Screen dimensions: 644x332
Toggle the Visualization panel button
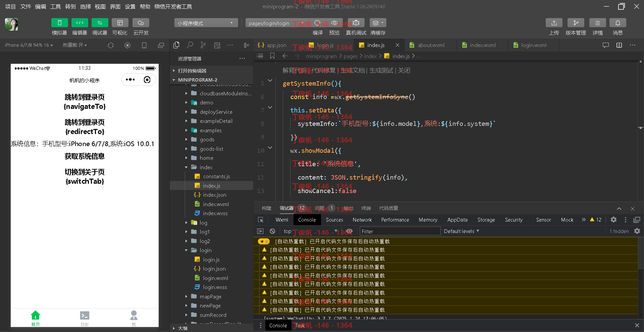(120, 23)
